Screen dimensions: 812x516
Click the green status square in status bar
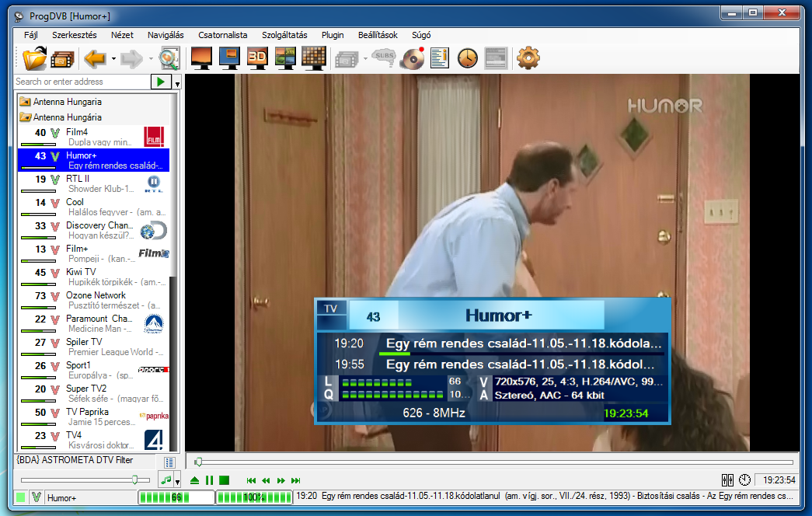(x=20, y=497)
